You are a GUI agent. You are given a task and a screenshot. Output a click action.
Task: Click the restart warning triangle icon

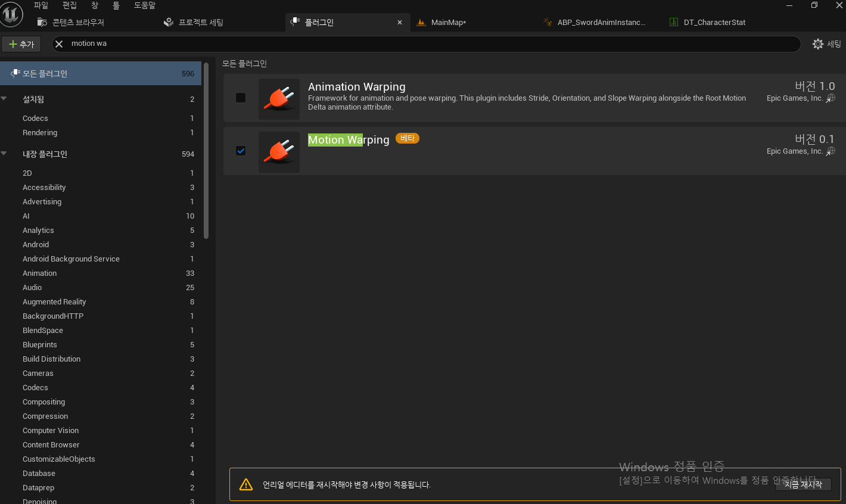[246, 484]
